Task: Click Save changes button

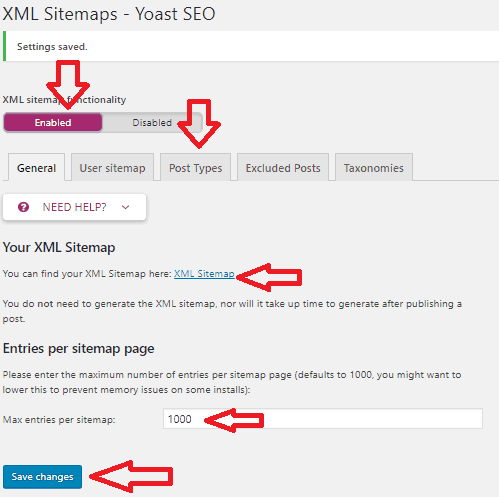Action: [x=42, y=477]
